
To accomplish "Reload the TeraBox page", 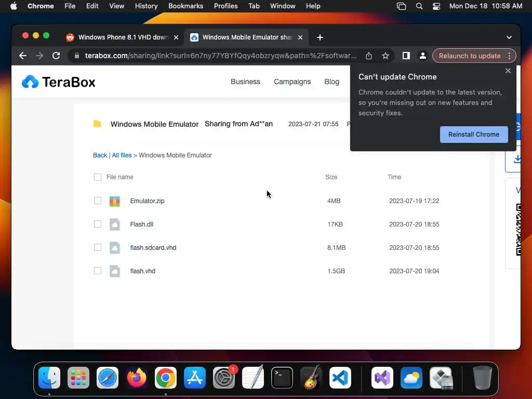I will pos(56,56).
